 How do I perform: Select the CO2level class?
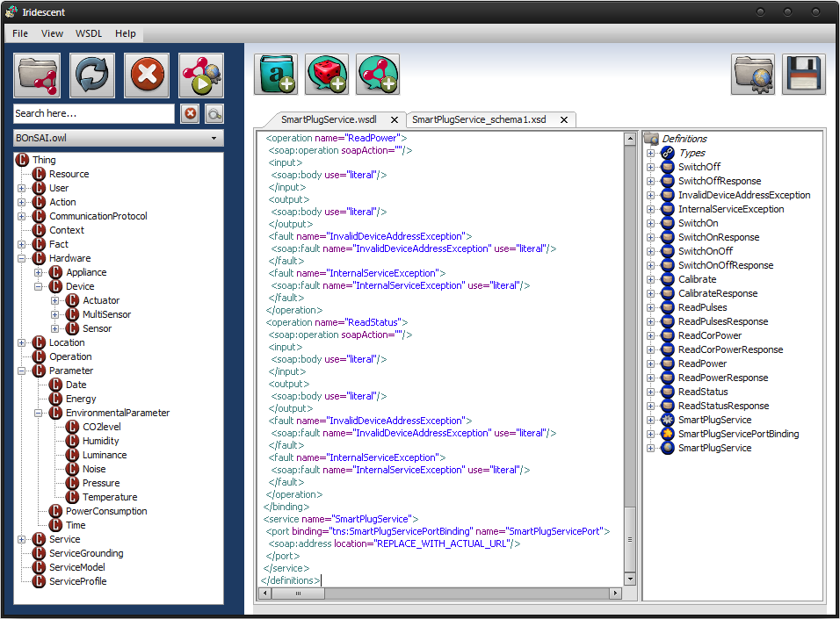click(102, 427)
